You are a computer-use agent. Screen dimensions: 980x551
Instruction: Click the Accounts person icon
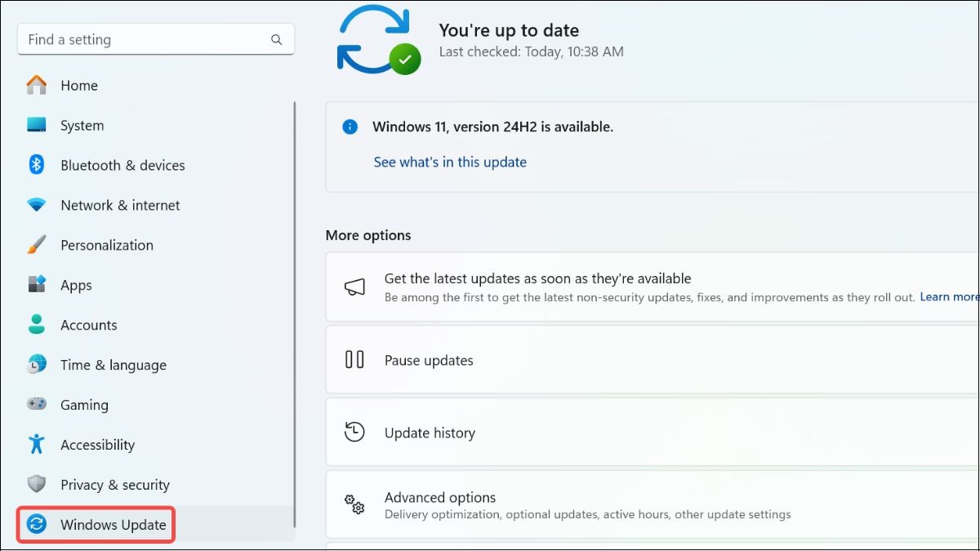(37, 325)
